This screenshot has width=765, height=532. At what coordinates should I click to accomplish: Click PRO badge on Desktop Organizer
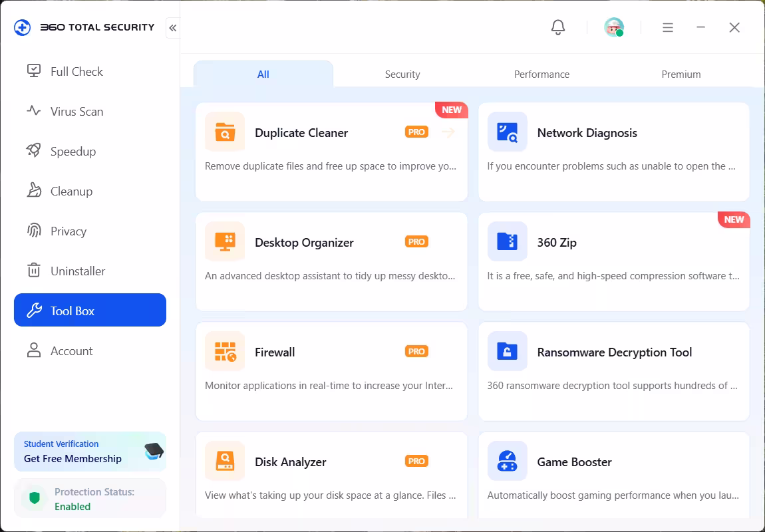[x=416, y=242]
